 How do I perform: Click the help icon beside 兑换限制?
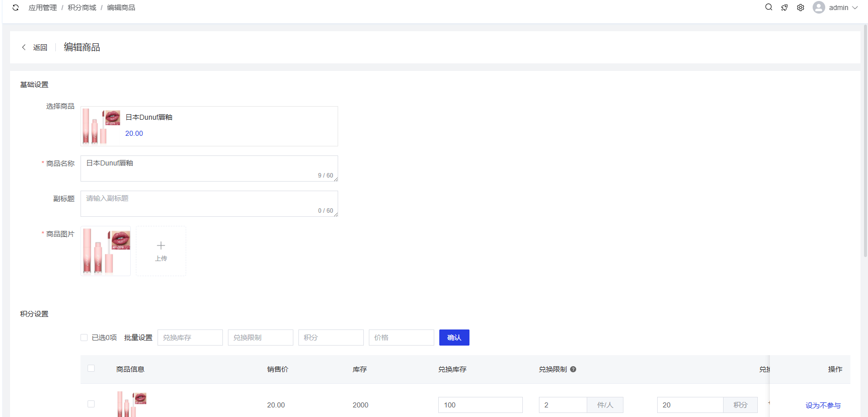click(x=573, y=369)
